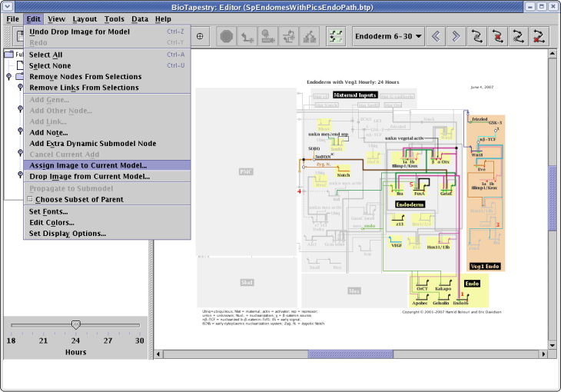Go to previous path with left arrow
The height and width of the screenshot is (392, 561).
(437, 36)
